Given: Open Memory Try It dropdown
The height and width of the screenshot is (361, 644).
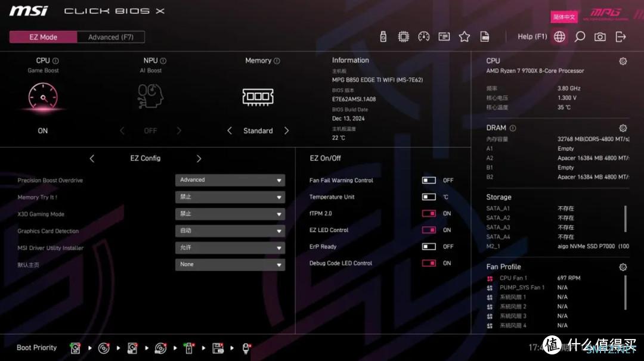Looking at the screenshot, I should (230, 197).
